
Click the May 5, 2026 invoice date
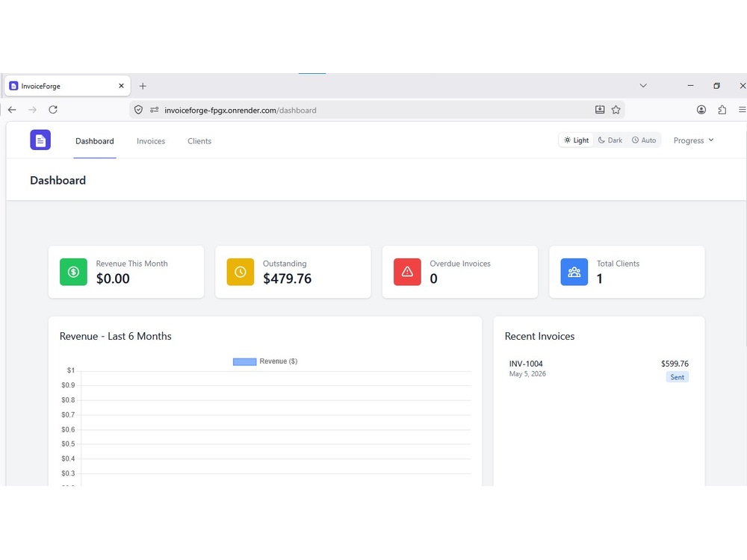527,374
